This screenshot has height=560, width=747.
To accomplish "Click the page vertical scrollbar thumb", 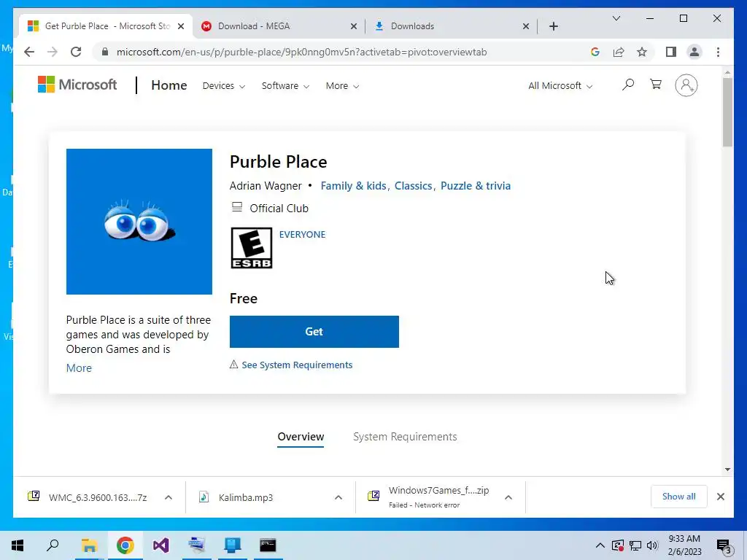I will coord(727,112).
